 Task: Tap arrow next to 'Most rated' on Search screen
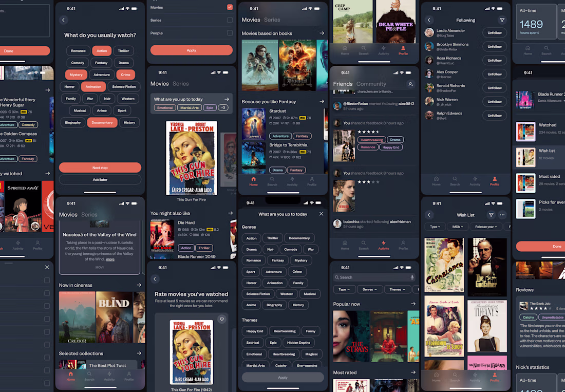click(413, 372)
